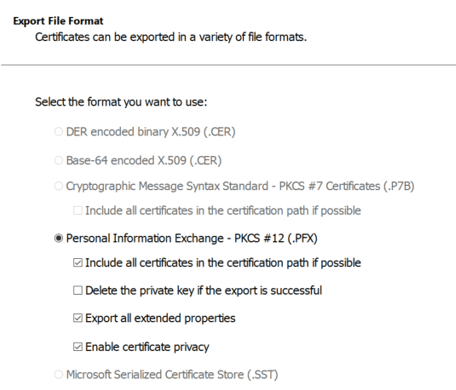Select the Personal Information Exchange PKCS #12 radio button
Viewport: 456px width, 390px height.
[58, 238]
